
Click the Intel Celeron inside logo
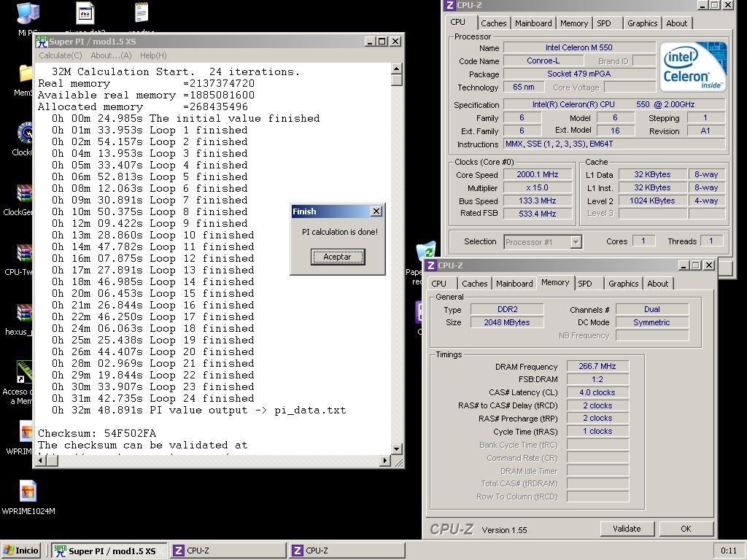pos(693,66)
